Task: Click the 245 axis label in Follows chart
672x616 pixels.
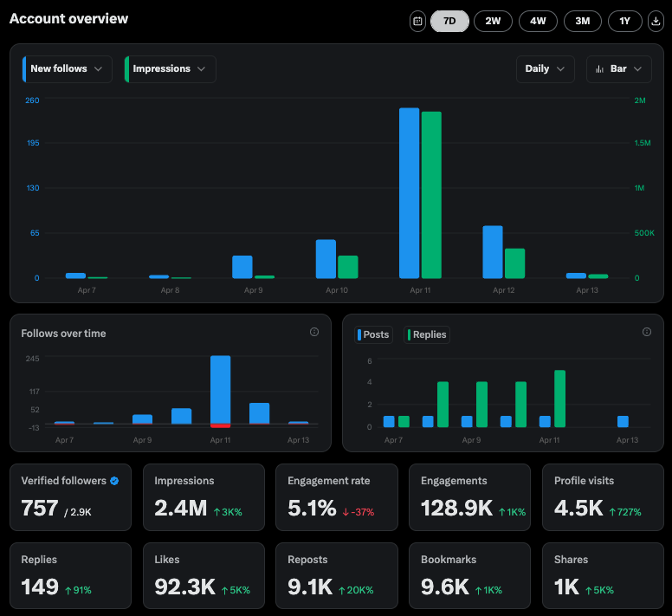Action: pyautogui.click(x=33, y=359)
